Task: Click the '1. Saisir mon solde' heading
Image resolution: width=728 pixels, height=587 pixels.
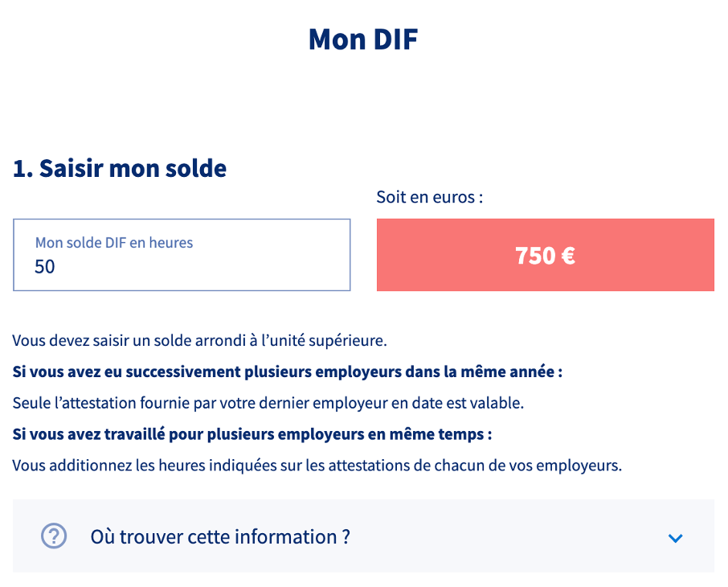Action: (120, 168)
